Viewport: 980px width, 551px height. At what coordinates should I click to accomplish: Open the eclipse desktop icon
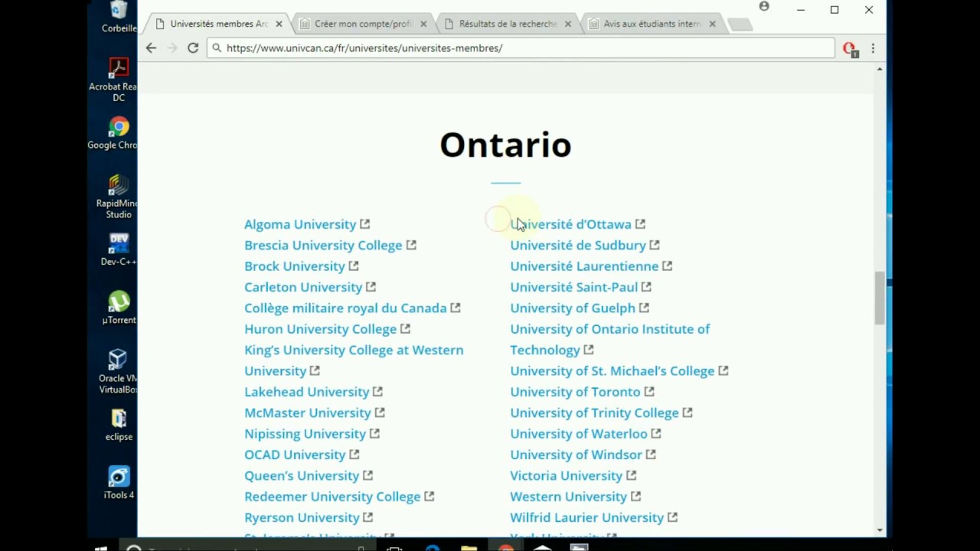pos(119,425)
